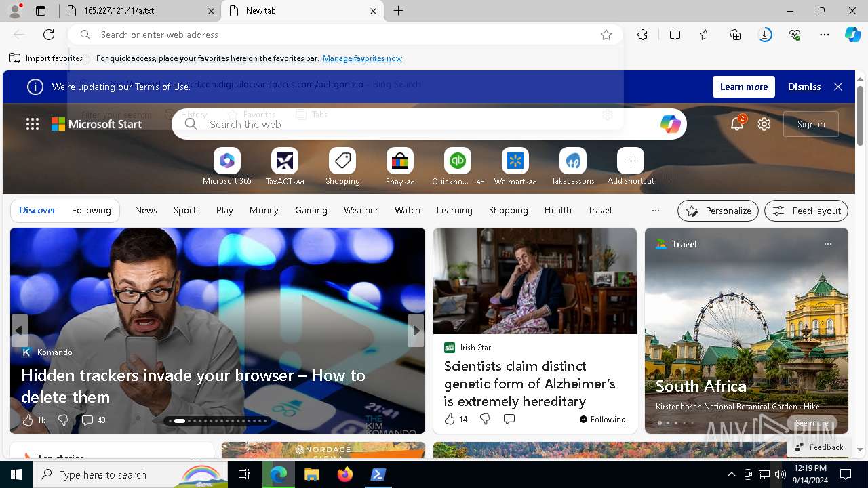Open the Extensions puzzle icon
The width and height of the screenshot is (868, 488).
point(643,35)
